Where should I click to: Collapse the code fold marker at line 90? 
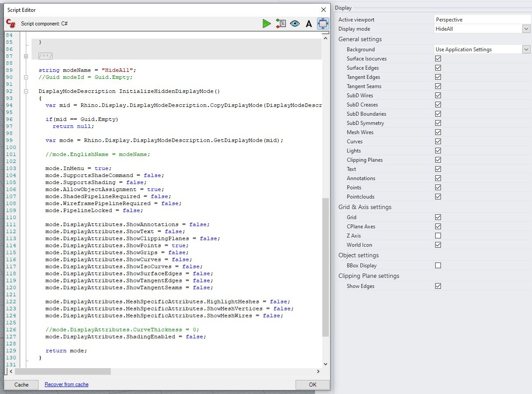point(26,77)
